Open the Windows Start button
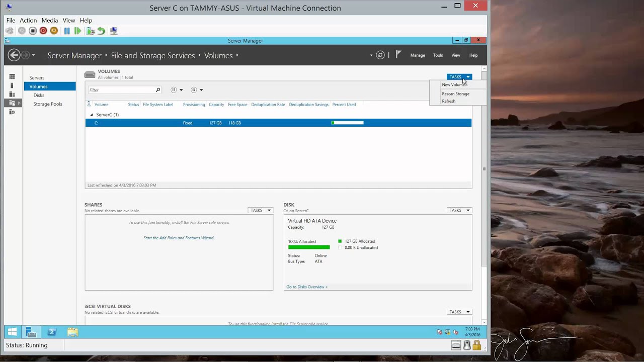 point(12,332)
